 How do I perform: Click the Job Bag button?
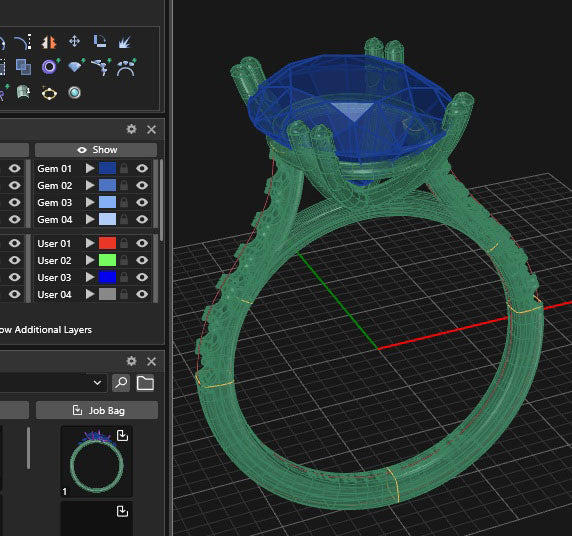coord(97,410)
